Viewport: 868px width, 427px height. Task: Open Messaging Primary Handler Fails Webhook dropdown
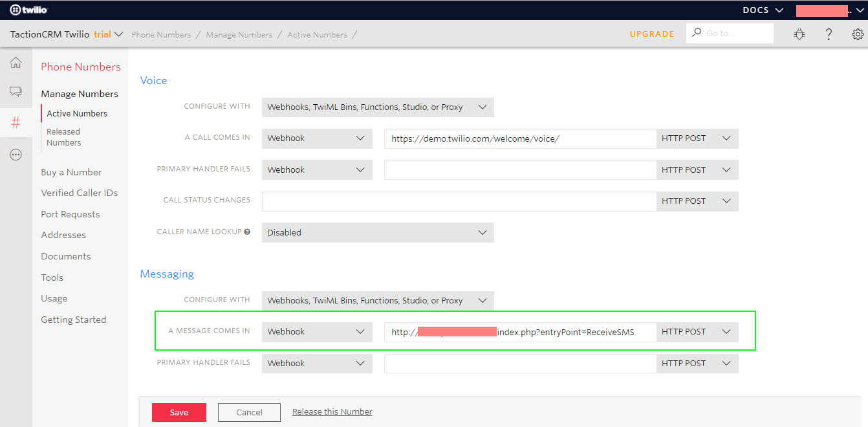pos(317,364)
